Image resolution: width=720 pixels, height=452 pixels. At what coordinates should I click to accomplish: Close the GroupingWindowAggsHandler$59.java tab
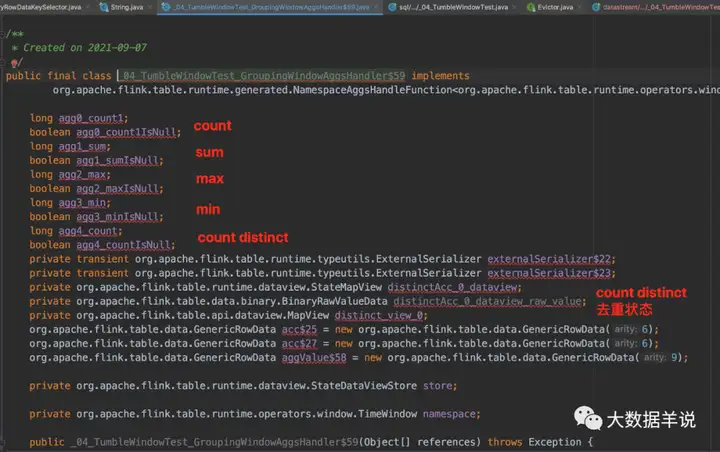pyautogui.click(x=376, y=7)
